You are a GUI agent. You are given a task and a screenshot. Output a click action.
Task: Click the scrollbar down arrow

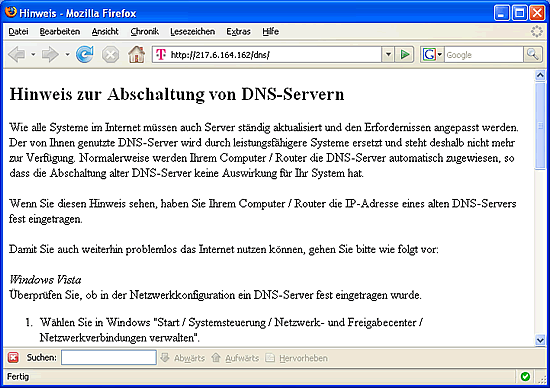pos(540,340)
